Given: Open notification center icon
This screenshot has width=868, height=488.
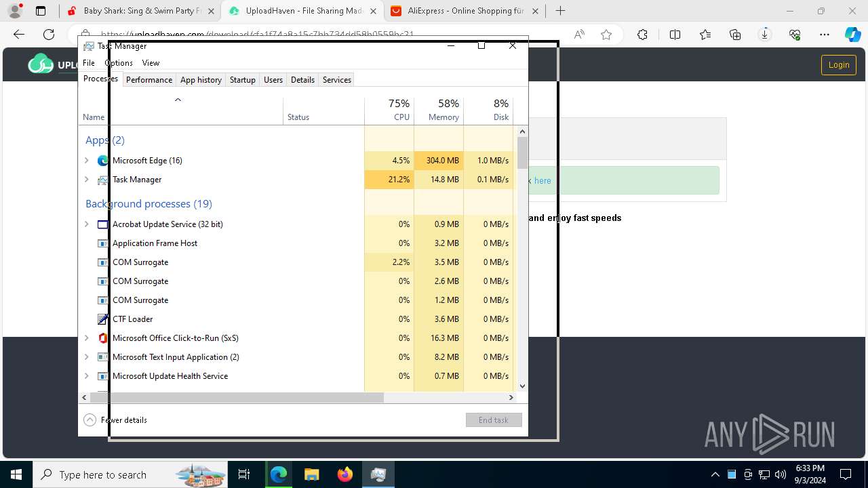Looking at the screenshot, I should click(x=846, y=474).
